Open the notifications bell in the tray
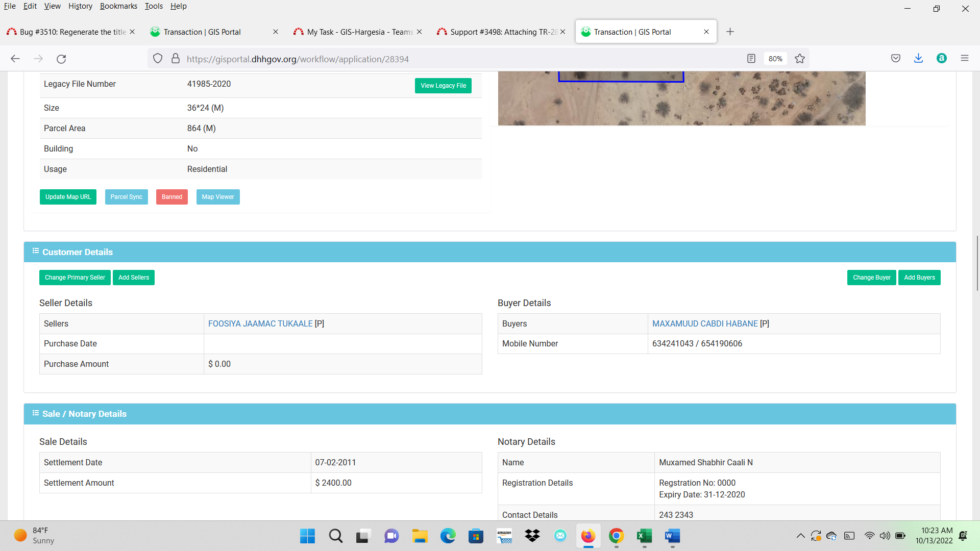This screenshot has height=551, width=980. (x=963, y=536)
